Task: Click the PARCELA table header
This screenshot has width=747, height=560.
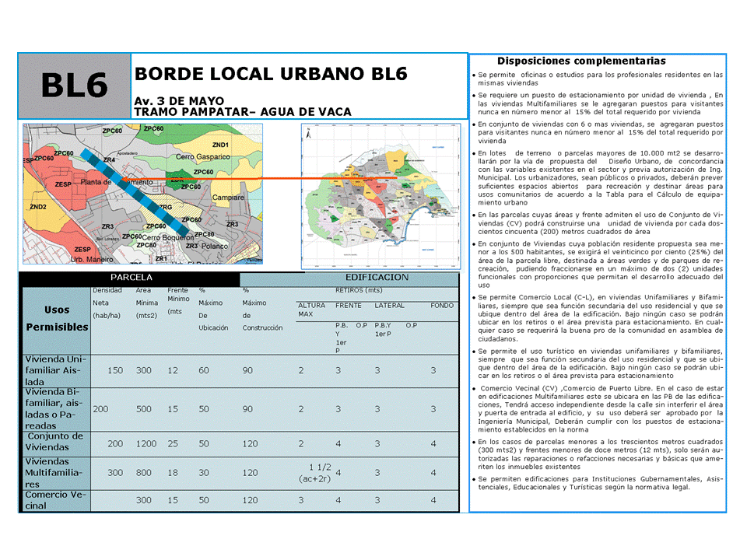Action: pos(132,277)
